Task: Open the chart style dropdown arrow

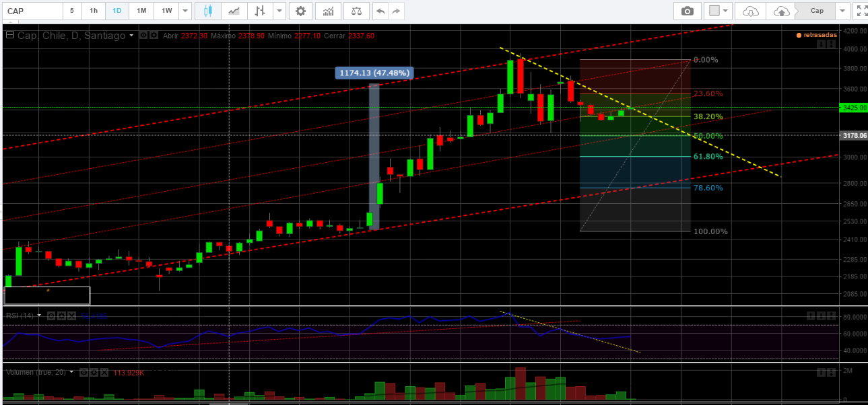Action: pos(279,11)
